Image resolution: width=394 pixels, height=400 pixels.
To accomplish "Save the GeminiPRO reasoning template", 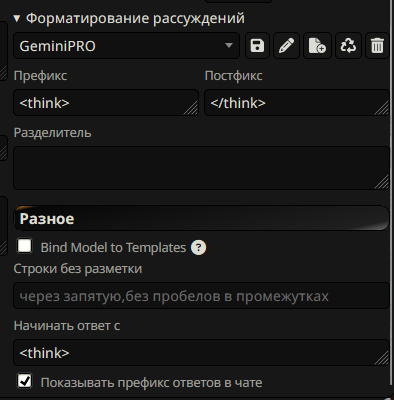I will tap(257, 46).
